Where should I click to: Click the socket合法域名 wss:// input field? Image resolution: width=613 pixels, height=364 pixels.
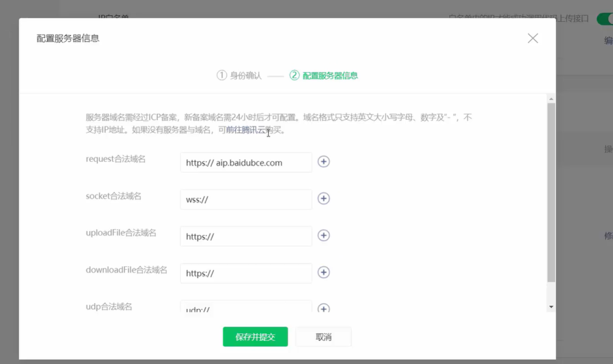point(246,199)
